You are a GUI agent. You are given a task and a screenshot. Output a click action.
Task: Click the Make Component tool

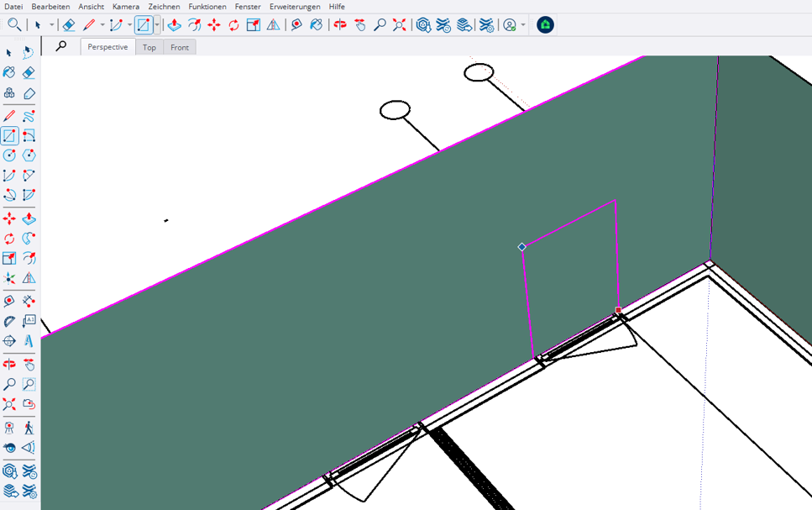click(9, 93)
